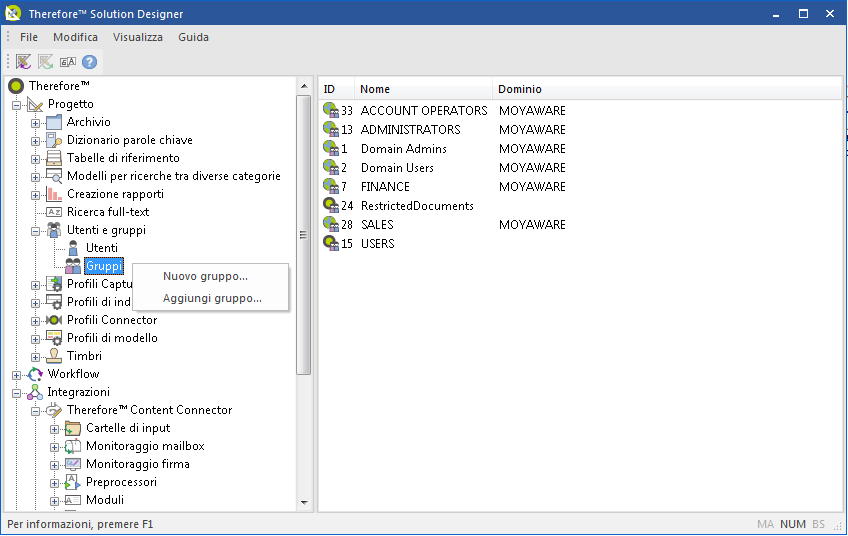The height and width of the screenshot is (536, 848).
Task: Click the second greyed design toolbar icon
Action: tap(45, 62)
